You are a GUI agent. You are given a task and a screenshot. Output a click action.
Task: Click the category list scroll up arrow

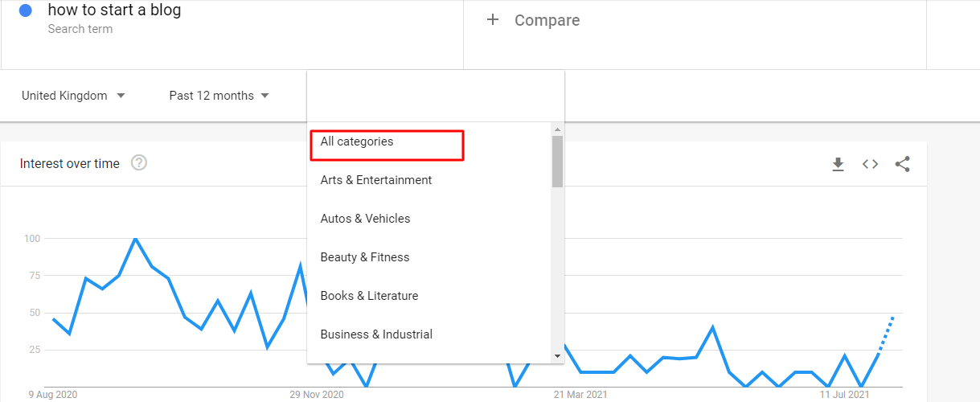[x=557, y=129]
